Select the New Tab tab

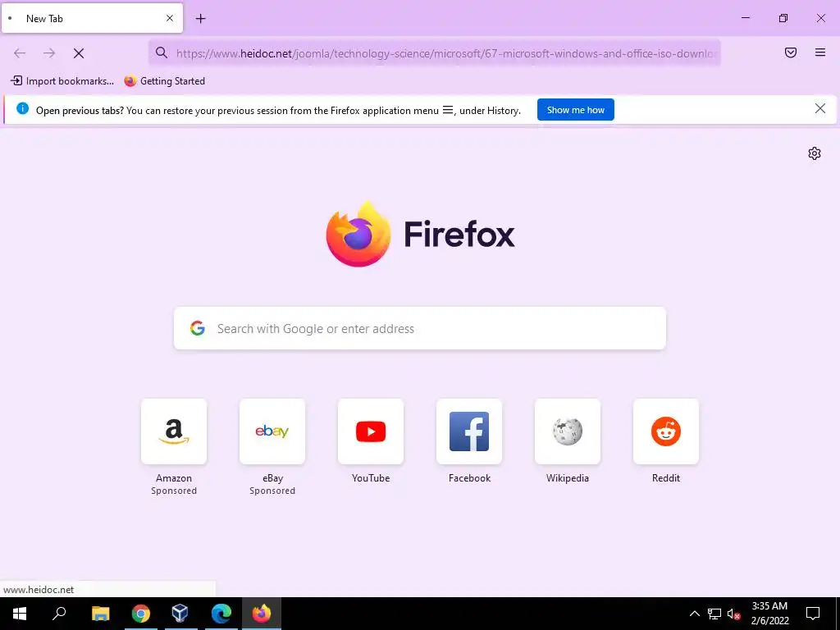(92, 18)
